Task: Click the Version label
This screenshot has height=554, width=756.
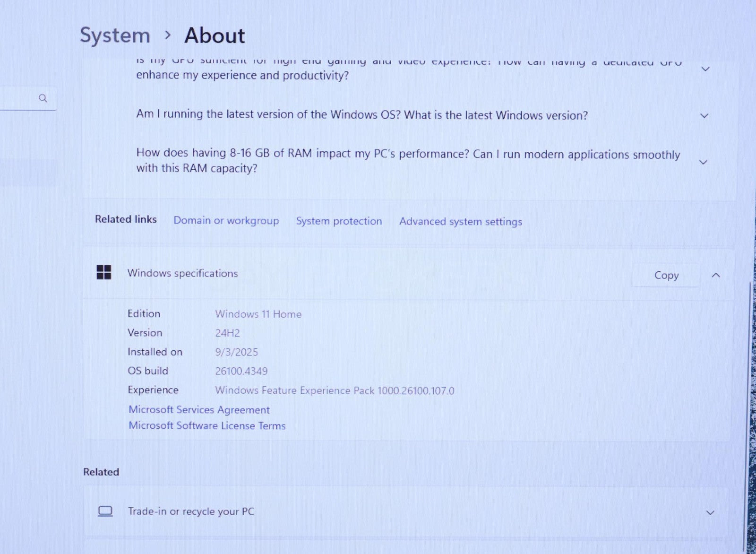Action: pyautogui.click(x=145, y=333)
